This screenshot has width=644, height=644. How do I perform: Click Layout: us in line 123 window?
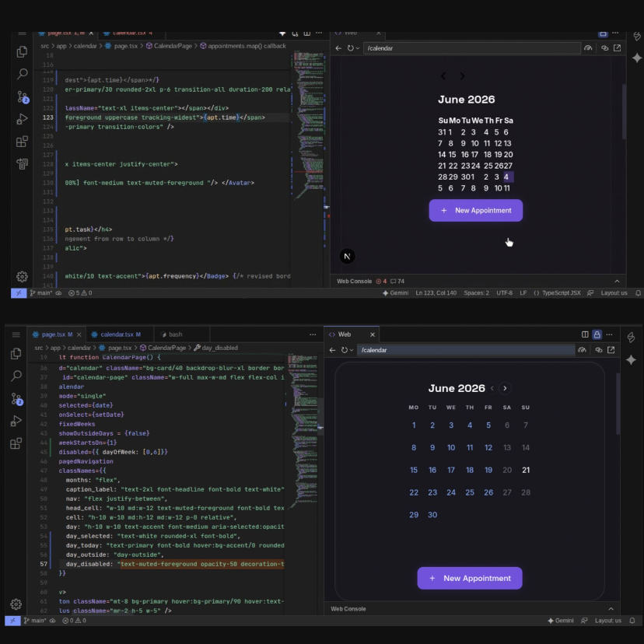tap(614, 293)
